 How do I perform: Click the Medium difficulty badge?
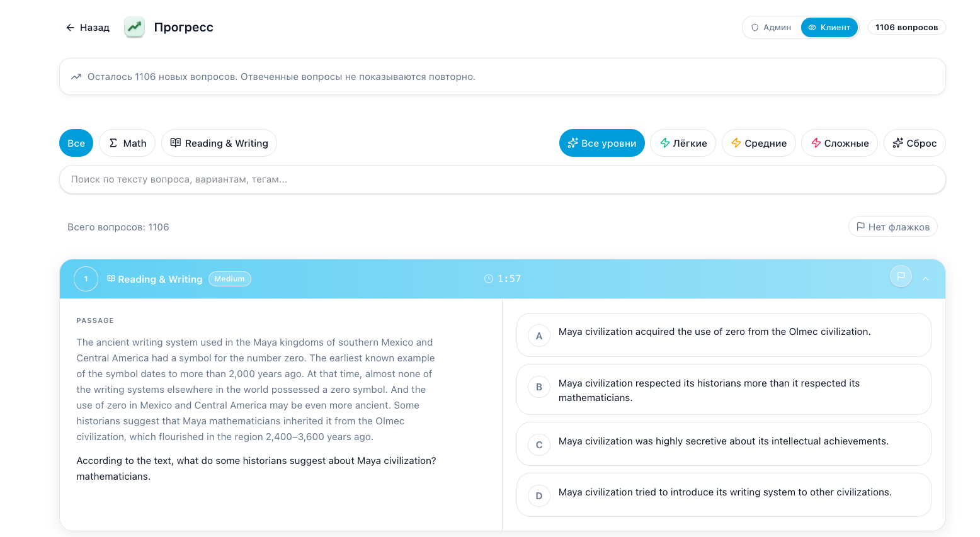(229, 279)
